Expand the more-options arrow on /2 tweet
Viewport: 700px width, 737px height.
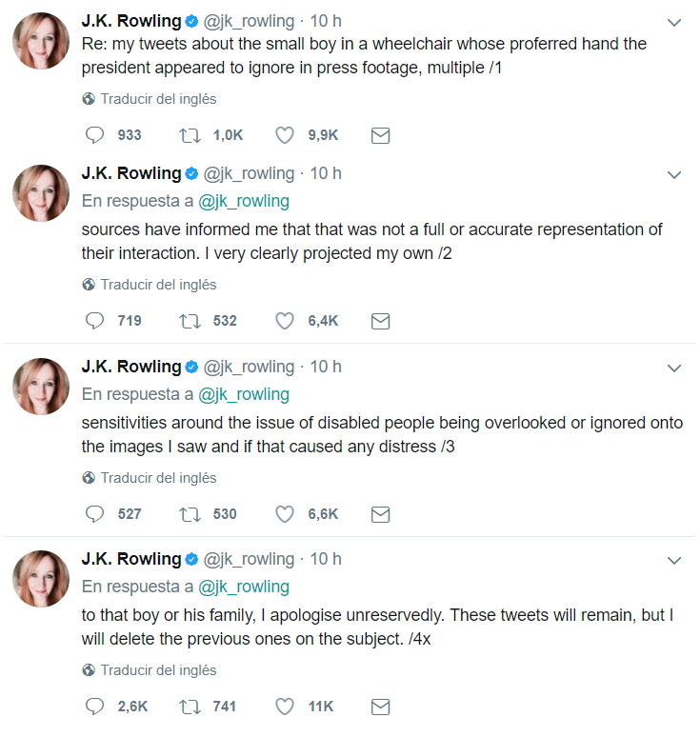click(674, 175)
